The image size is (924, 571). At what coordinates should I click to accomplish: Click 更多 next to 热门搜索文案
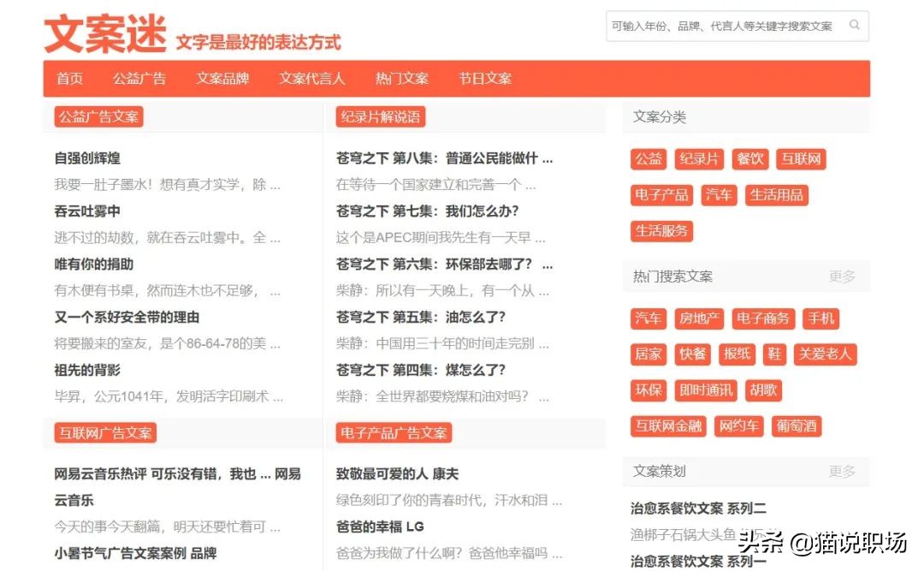(842, 276)
